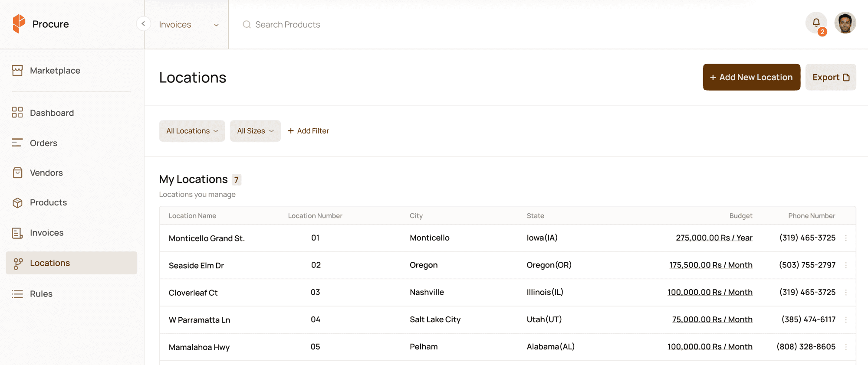Click the Products box icon
Viewport: 868px width, 365px height.
tap(17, 203)
